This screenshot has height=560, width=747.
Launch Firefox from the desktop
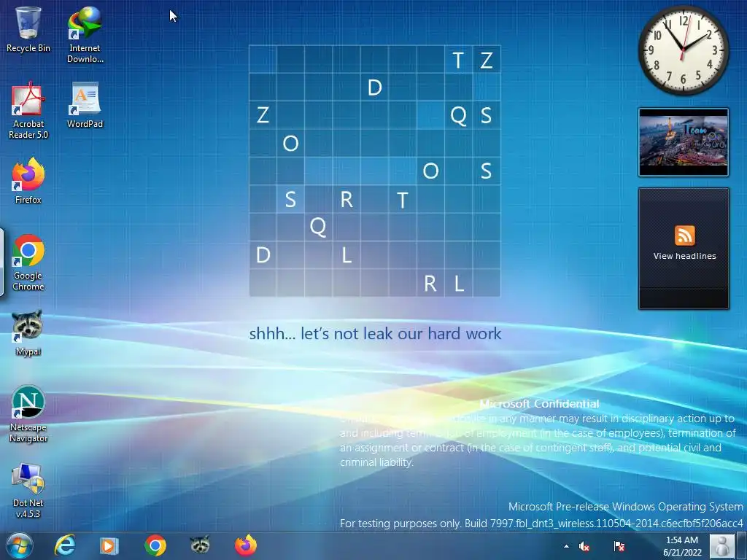[x=28, y=181]
